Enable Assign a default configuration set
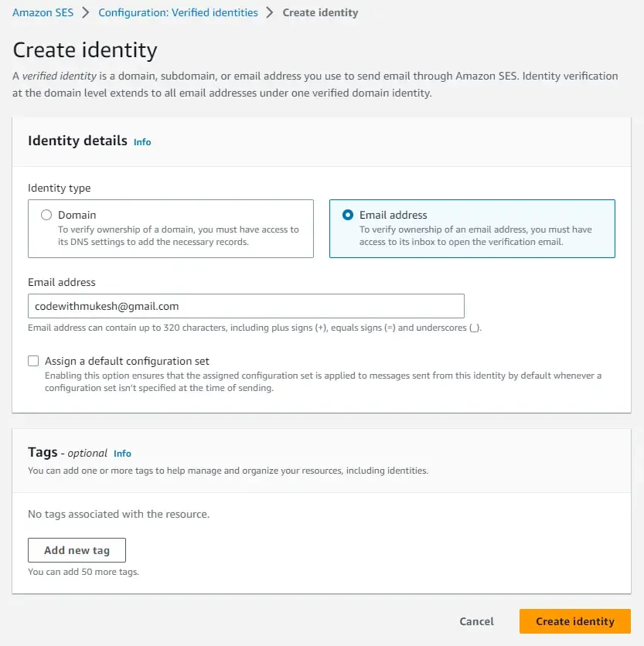Image resolution: width=644 pixels, height=646 pixels. pos(32,360)
